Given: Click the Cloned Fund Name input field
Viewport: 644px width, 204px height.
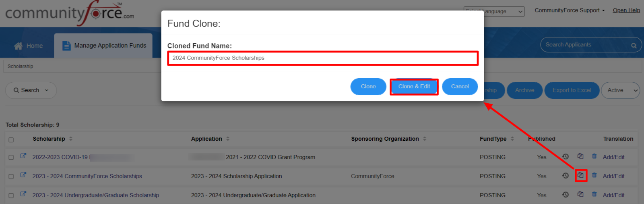Looking at the screenshot, I should (323, 58).
